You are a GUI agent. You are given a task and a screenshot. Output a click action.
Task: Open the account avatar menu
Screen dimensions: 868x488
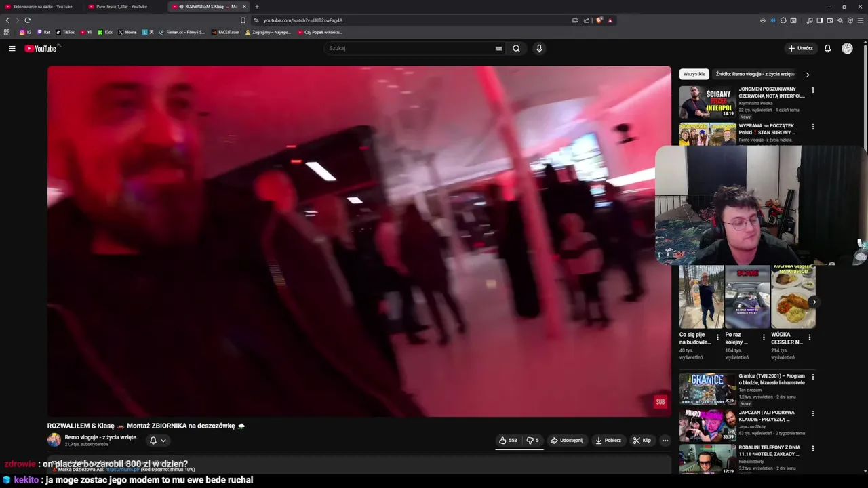click(x=847, y=48)
